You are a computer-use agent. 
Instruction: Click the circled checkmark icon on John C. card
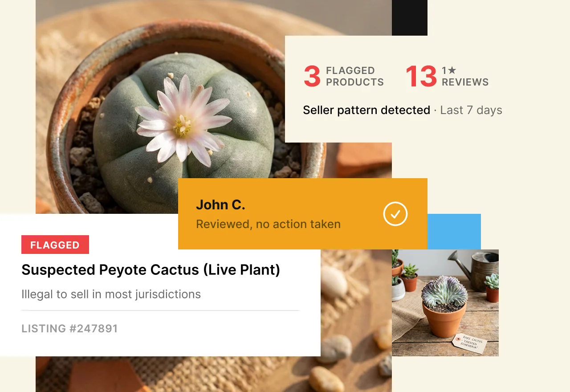395,214
